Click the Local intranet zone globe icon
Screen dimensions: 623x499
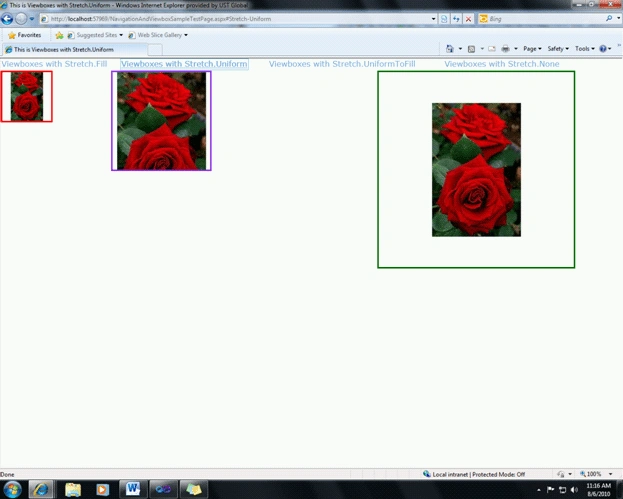(x=427, y=474)
